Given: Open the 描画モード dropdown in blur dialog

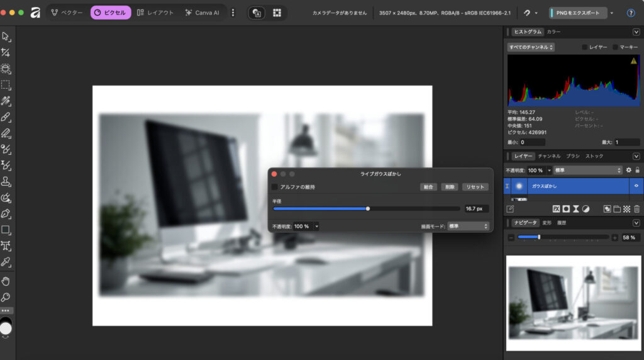Looking at the screenshot, I should pos(468,226).
